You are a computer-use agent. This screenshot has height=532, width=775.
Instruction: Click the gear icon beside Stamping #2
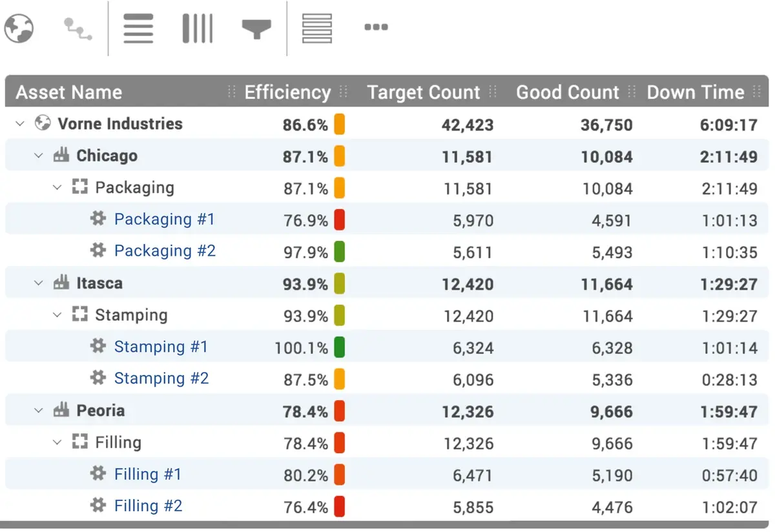(x=98, y=377)
